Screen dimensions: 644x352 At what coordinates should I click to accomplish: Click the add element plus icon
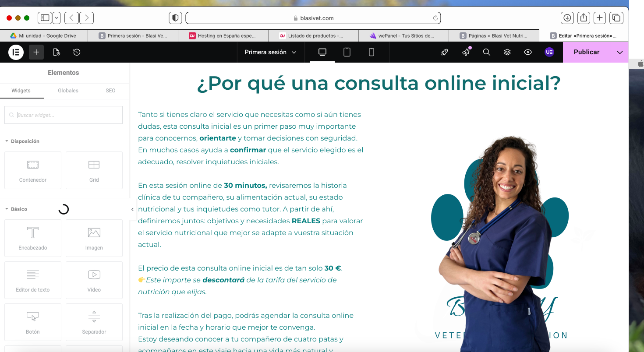(x=36, y=52)
